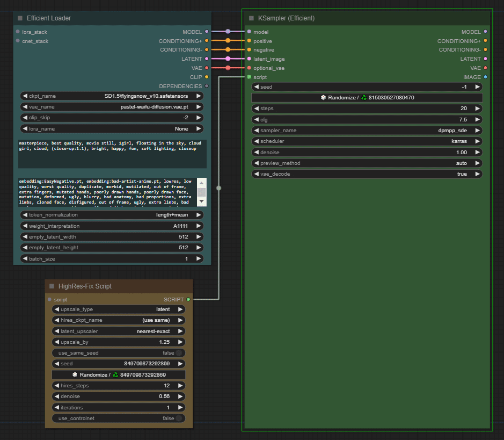Click Randomize button in HighRes-Fix Script
This screenshot has height=440, width=504.
coord(119,375)
